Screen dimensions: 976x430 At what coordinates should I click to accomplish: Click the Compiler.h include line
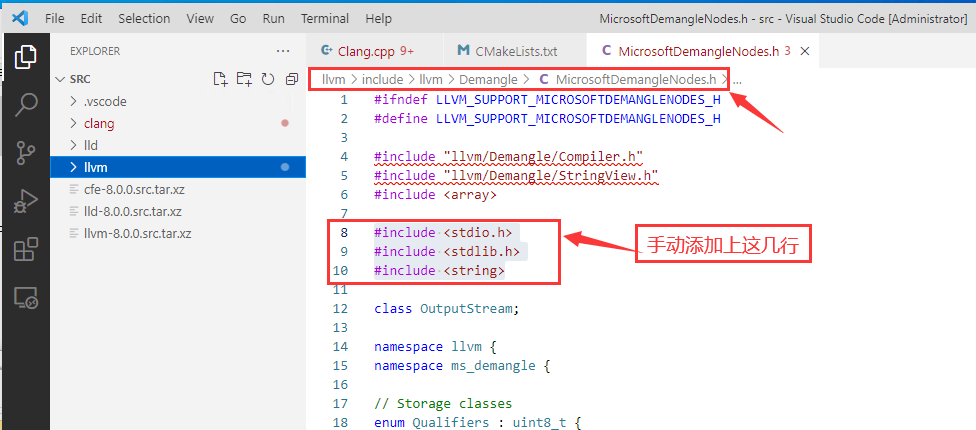click(509, 156)
